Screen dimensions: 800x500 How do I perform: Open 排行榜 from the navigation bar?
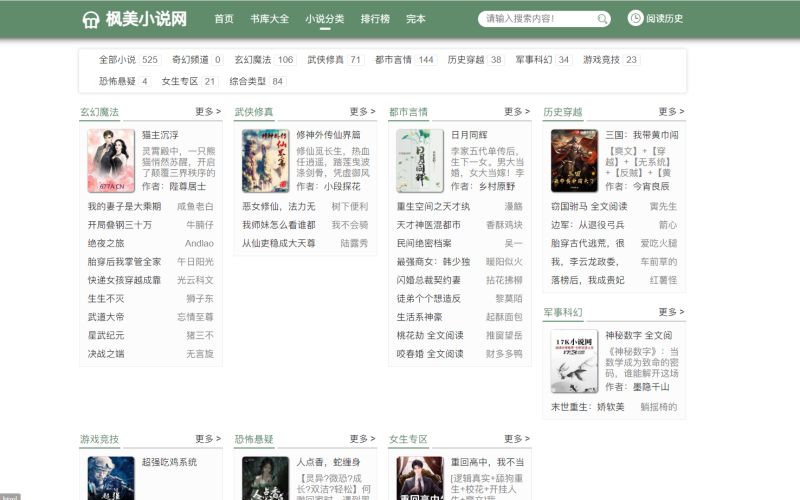pos(375,19)
